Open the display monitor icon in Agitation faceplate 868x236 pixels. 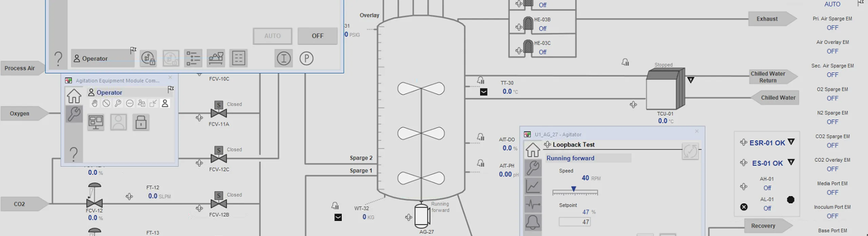[x=96, y=122]
